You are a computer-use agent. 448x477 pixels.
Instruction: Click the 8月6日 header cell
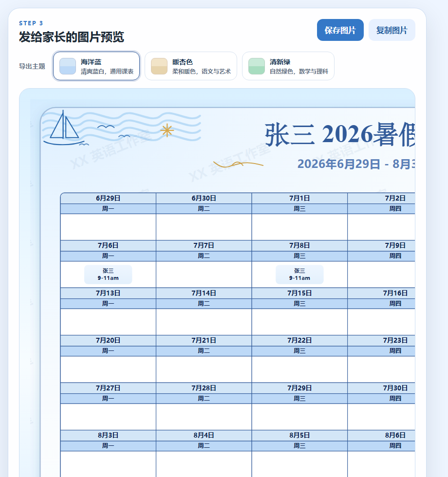(x=381, y=435)
